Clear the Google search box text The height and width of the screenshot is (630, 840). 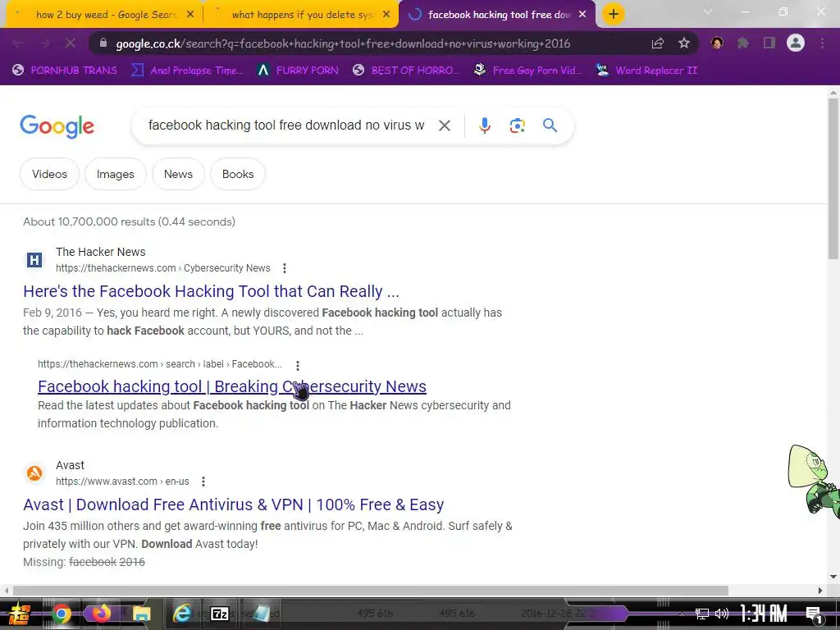[x=444, y=126]
